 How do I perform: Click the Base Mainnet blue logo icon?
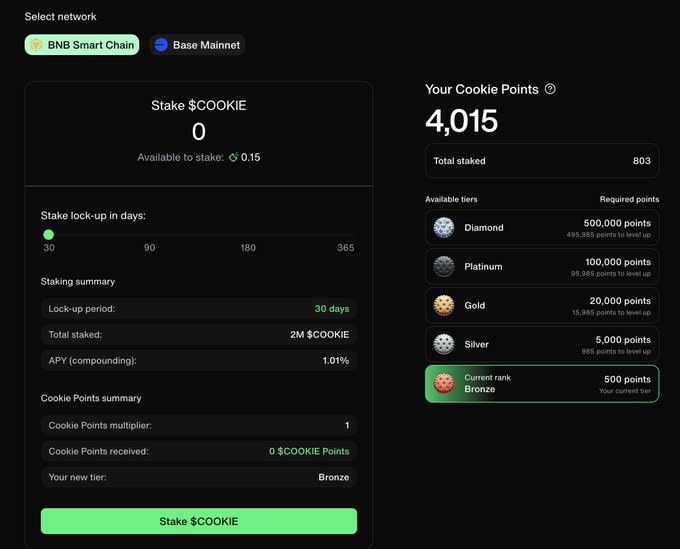161,45
